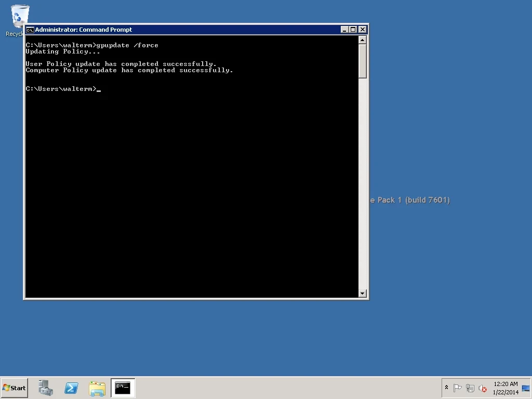Image resolution: width=532 pixels, height=399 pixels.
Task: Click the muted volume speaker icon
Action: click(483, 388)
